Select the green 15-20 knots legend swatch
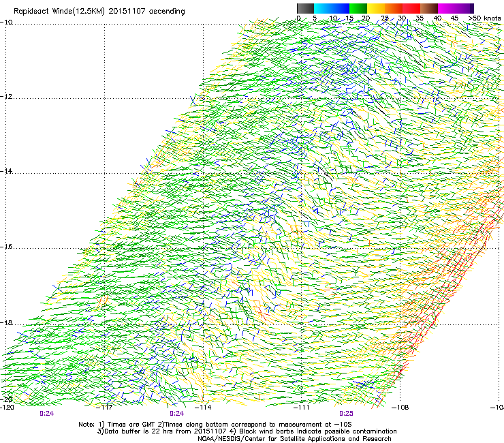Image resolution: width=504 pixels, height=443 pixels. [358, 8]
